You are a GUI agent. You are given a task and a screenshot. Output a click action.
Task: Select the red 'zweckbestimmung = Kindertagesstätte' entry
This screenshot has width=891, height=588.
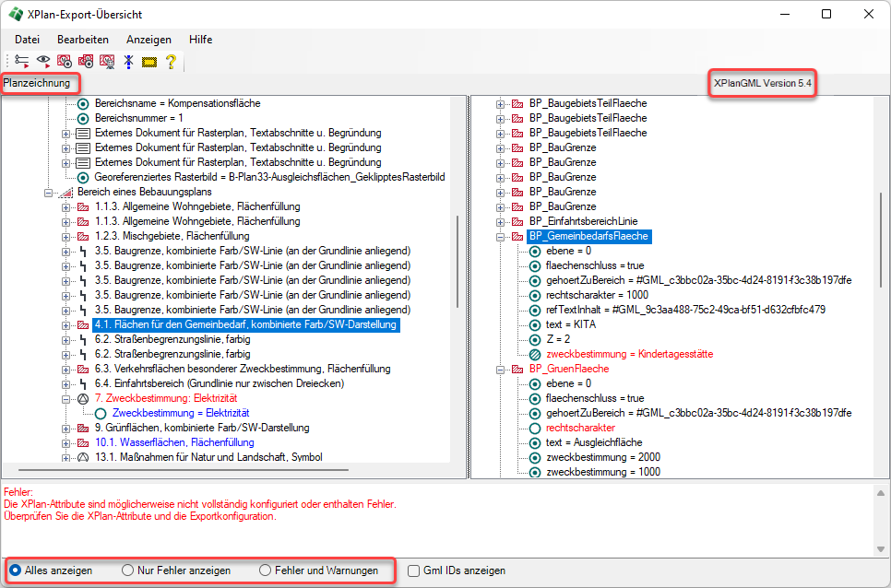click(629, 354)
